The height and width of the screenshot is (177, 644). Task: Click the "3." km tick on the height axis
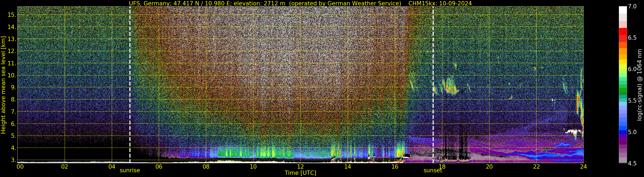[13, 160]
